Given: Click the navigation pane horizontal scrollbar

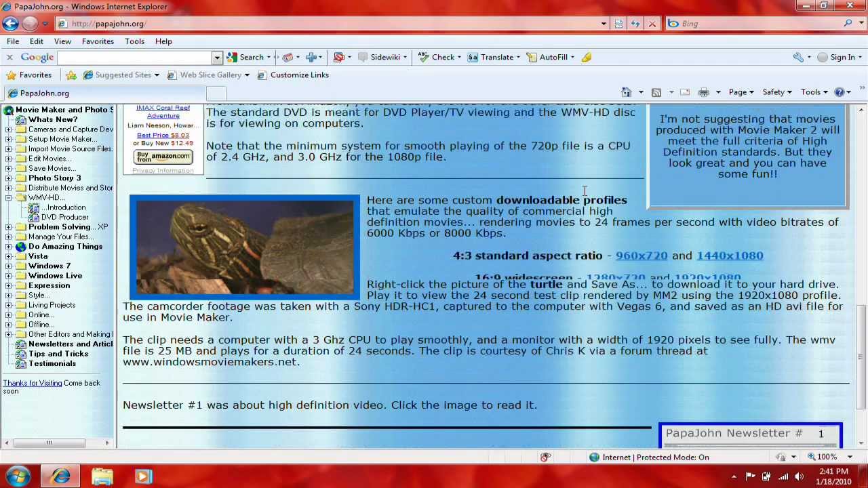Looking at the screenshot, I should pyautogui.click(x=49, y=443).
